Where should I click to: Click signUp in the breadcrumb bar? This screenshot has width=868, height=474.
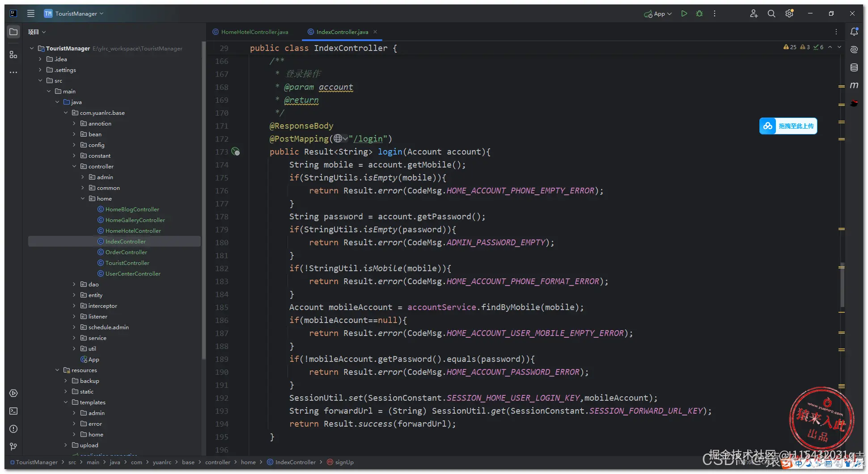(340, 462)
